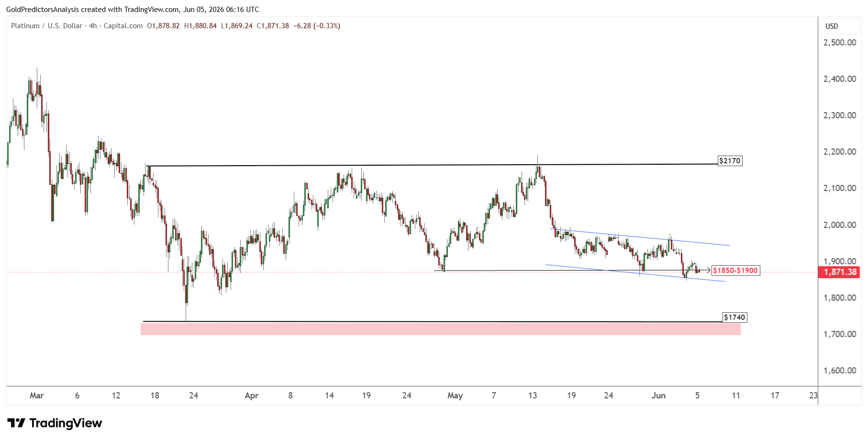The height and width of the screenshot is (441, 868).
Task: Click the 2,300.00 price axis label
Action: tap(839, 115)
